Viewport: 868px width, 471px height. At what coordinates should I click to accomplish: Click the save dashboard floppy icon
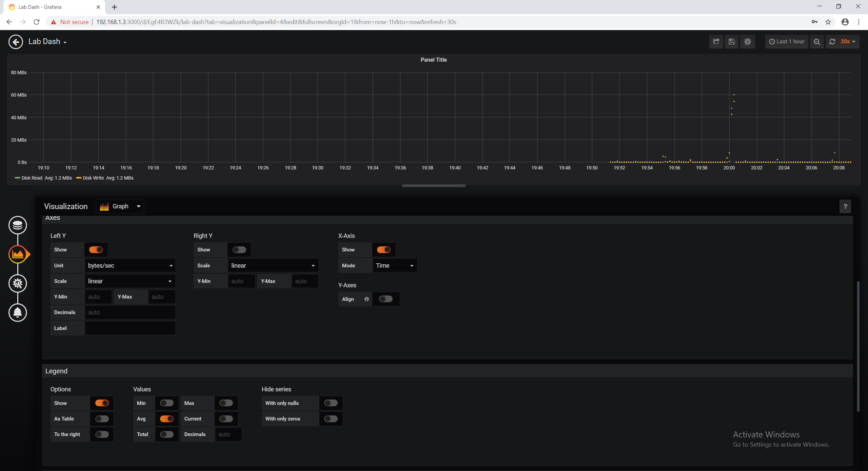pos(732,42)
